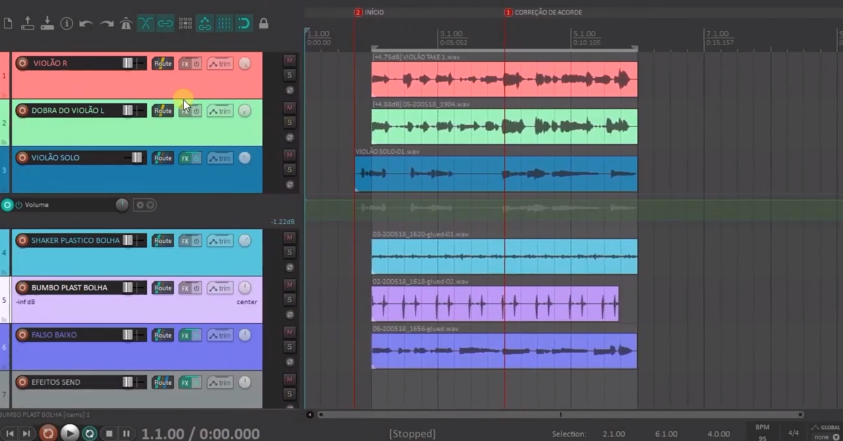Toggle Volume envelope bypass power icon
Screen dimensions: 843x441
(x=19, y=205)
